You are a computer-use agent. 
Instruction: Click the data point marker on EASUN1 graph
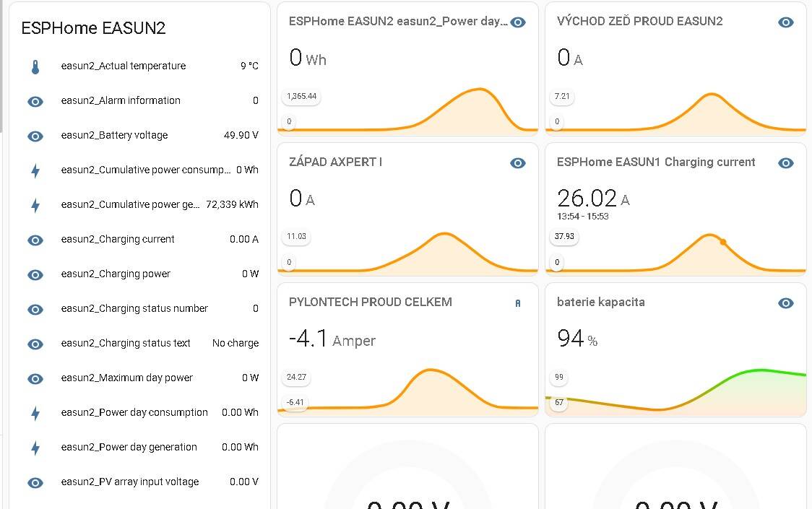coord(723,242)
